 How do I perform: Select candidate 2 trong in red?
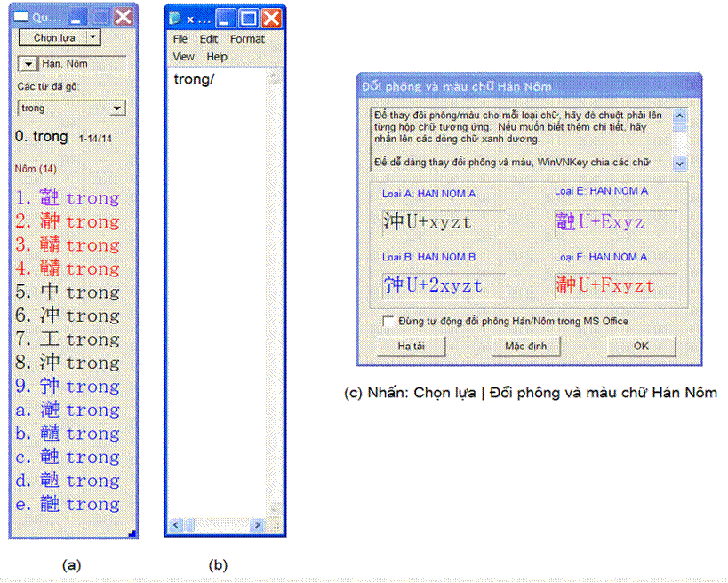click(x=68, y=221)
